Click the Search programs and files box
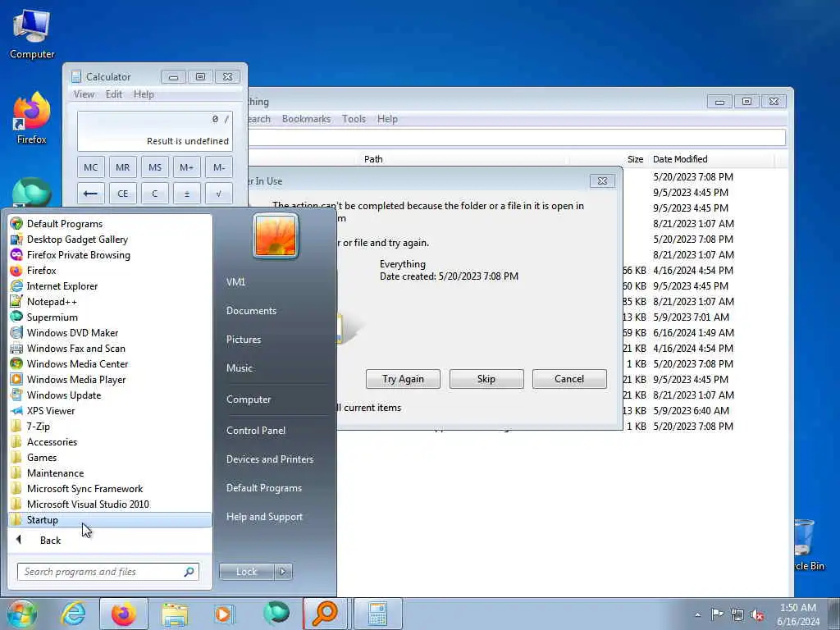The width and height of the screenshot is (840, 630). [107, 572]
